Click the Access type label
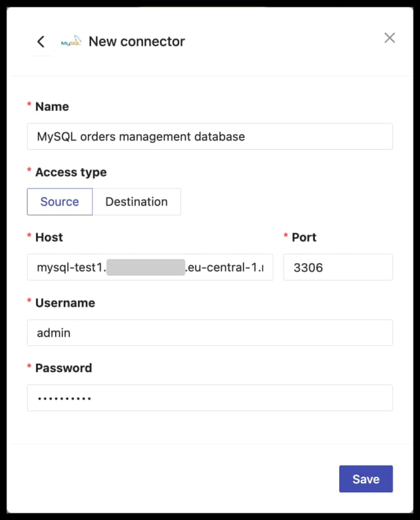This screenshot has width=420, height=520. (x=71, y=172)
